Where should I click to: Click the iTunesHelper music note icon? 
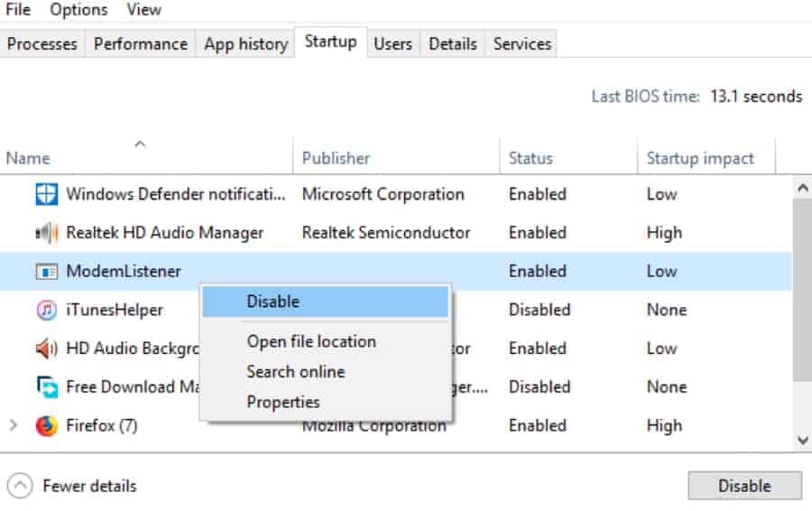tap(46, 310)
